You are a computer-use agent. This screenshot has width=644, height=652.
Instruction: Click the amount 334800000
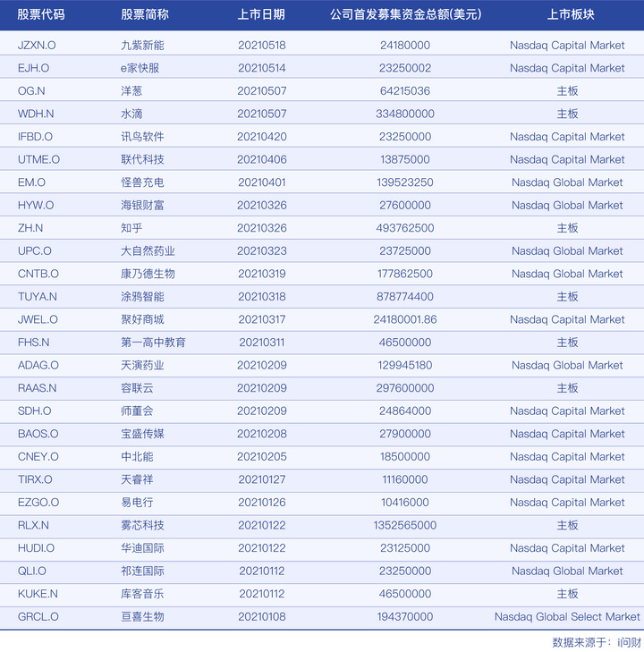click(405, 114)
